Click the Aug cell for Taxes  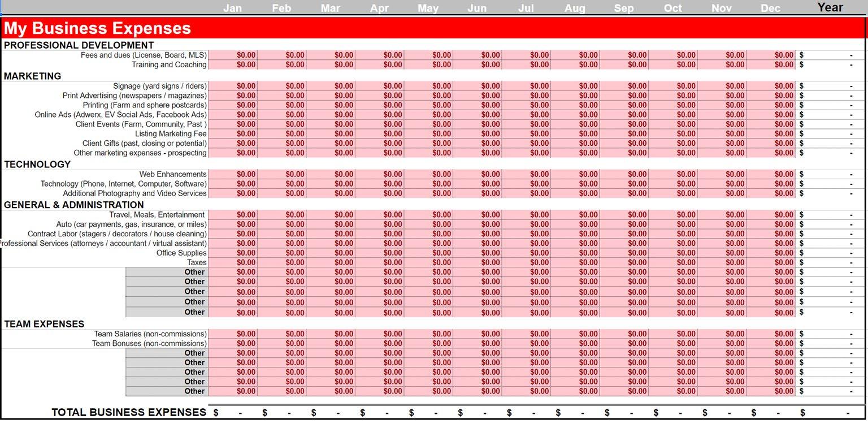(x=575, y=263)
